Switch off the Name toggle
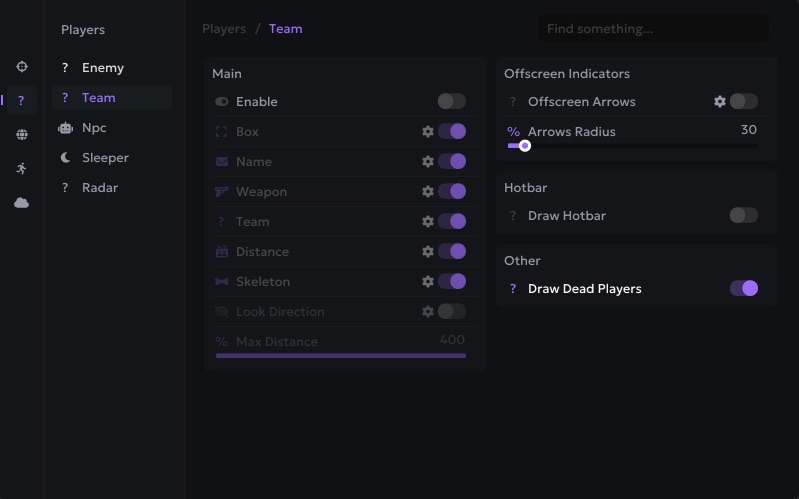The width and height of the screenshot is (799, 499). [451, 162]
